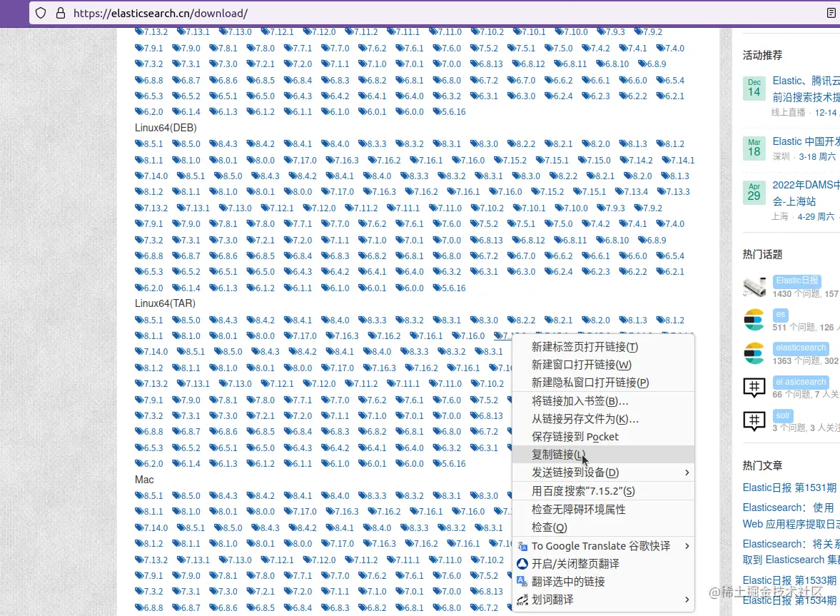This screenshot has width=840, height=616.
Task: Click the 划词翻译 icon in context menu
Action: (x=522, y=600)
